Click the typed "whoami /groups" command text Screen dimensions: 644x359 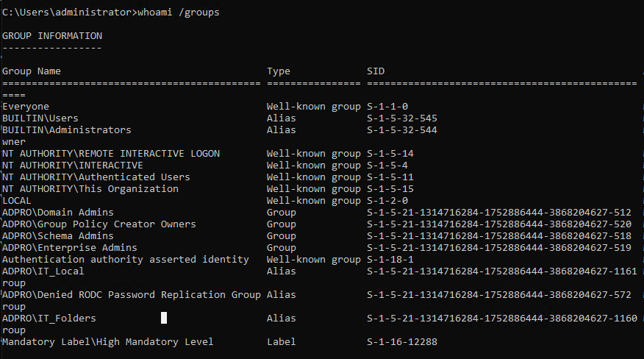(178, 13)
